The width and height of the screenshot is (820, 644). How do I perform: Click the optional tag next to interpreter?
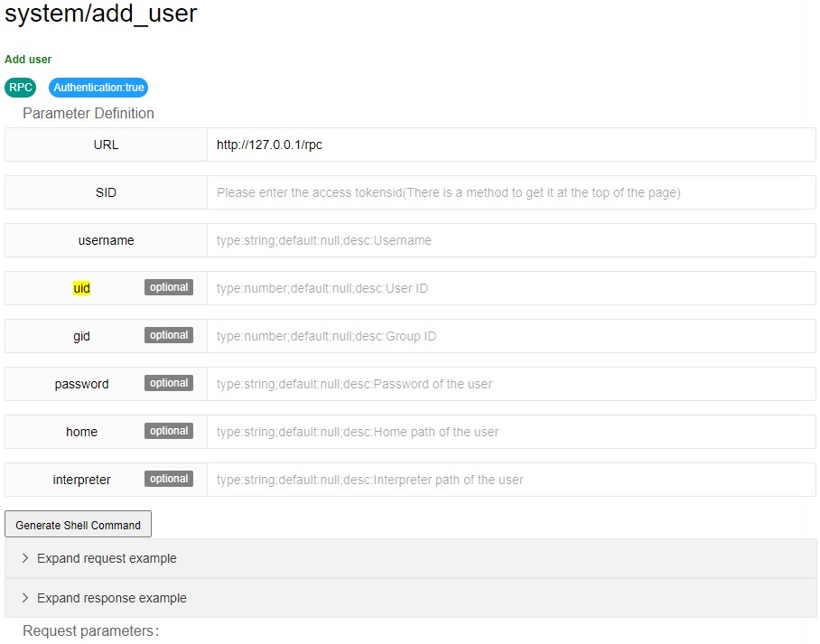tap(169, 479)
